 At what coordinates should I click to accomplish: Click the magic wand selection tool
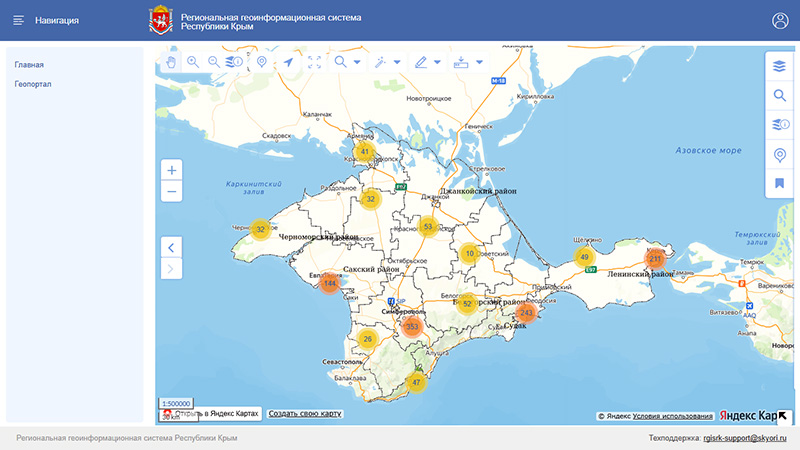point(380,62)
